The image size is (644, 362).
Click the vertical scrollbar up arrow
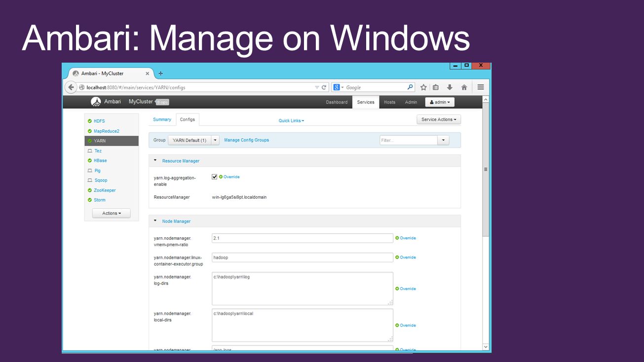point(486,100)
